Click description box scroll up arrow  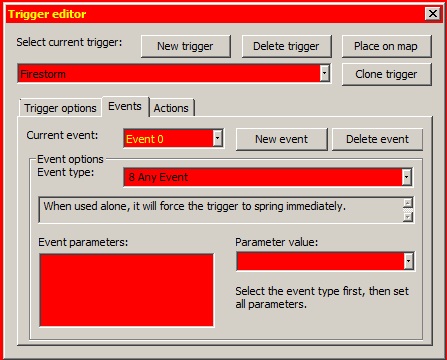[x=408, y=202]
